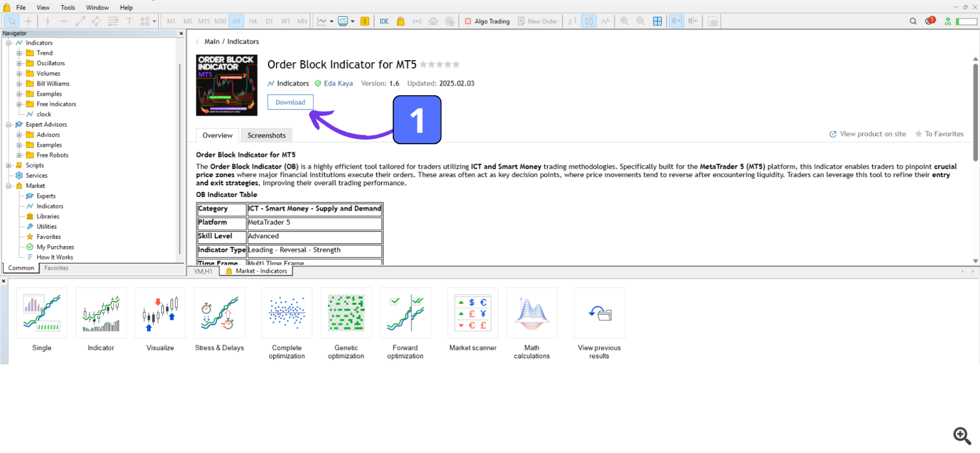
Task: Switch timeframe to H4
Action: pyautogui.click(x=253, y=21)
